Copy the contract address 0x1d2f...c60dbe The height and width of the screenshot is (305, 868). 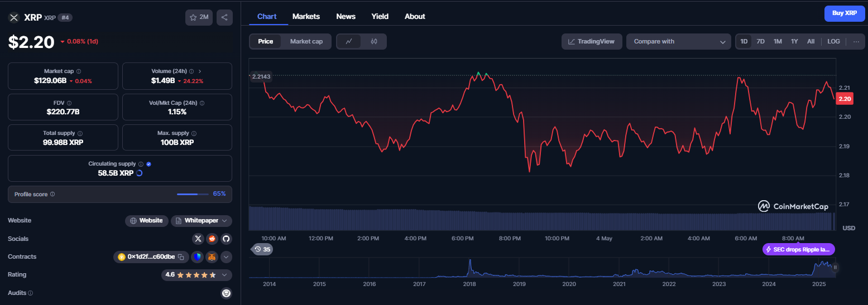(x=181, y=257)
